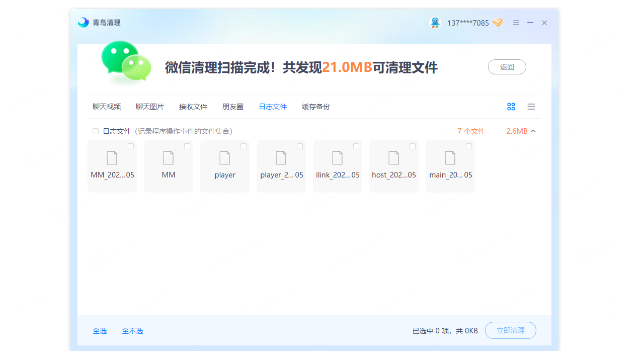Viewport: 644px width, 362px height.
Task: Collapse the 日志文件 section chevron
Action: coord(533,131)
